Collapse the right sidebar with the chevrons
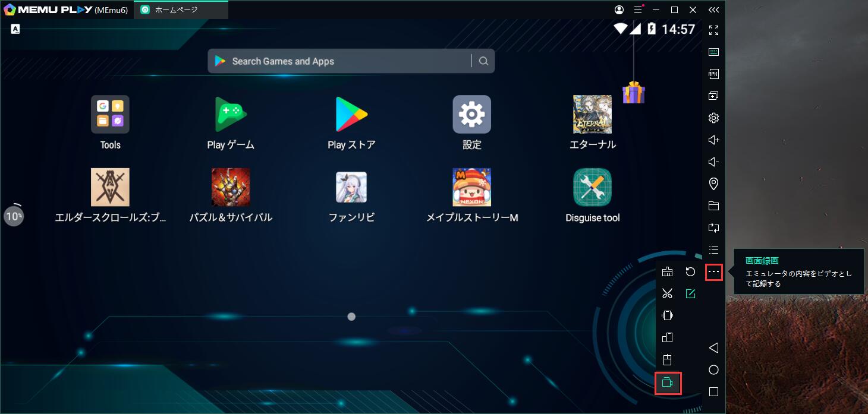Image resolution: width=868 pixels, height=414 pixels. pyautogui.click(x=713, y=10)
